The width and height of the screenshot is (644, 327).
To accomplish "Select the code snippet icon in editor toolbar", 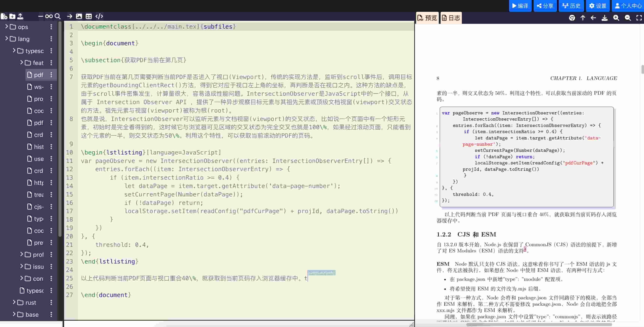I will click(x=99, y=16).
